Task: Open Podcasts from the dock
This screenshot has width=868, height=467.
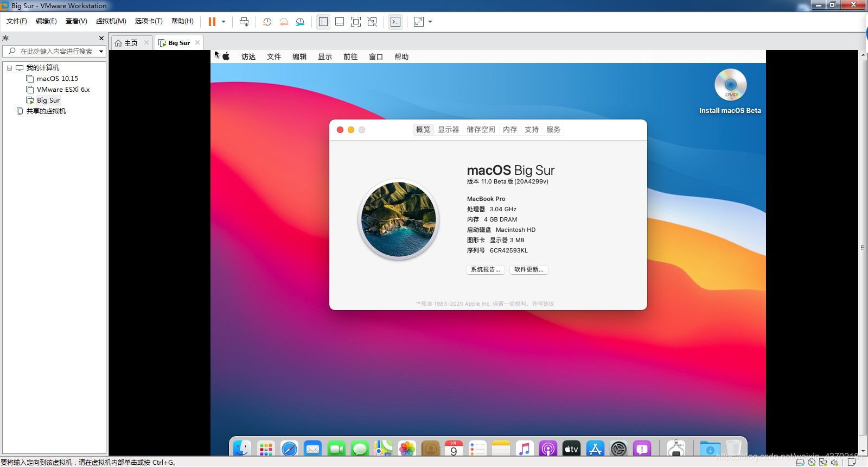Action: (x=548, y=449)
